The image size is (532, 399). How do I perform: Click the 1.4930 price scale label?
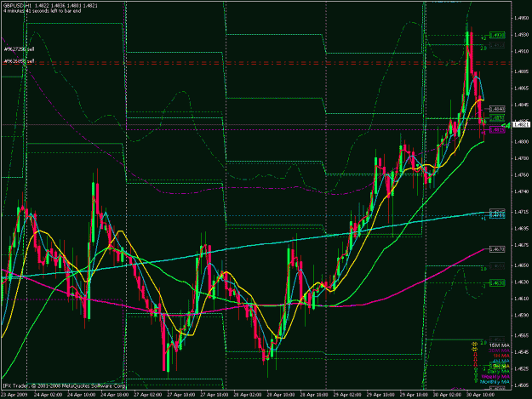click(x=521, y=35)
